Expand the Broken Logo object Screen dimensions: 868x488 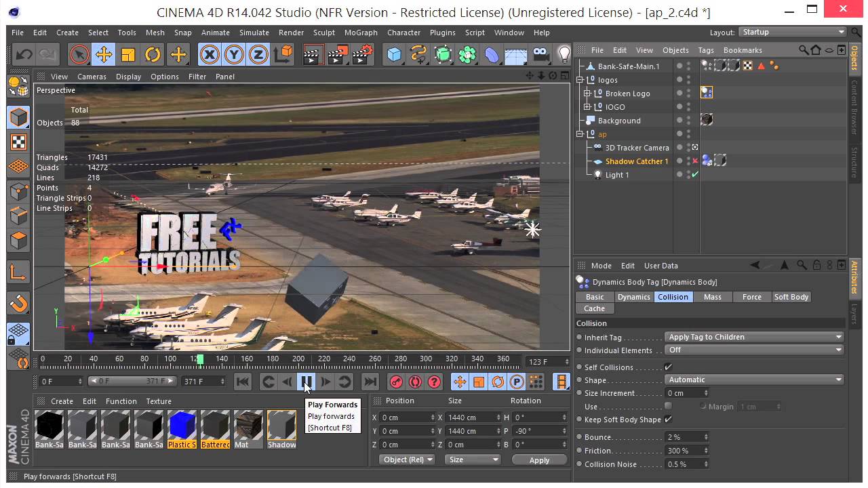click(587, 94)
